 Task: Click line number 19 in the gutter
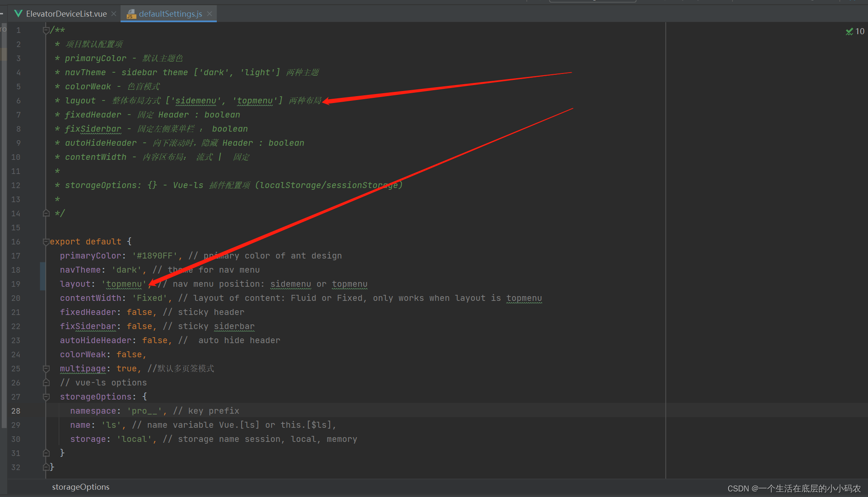coord(16,284)
